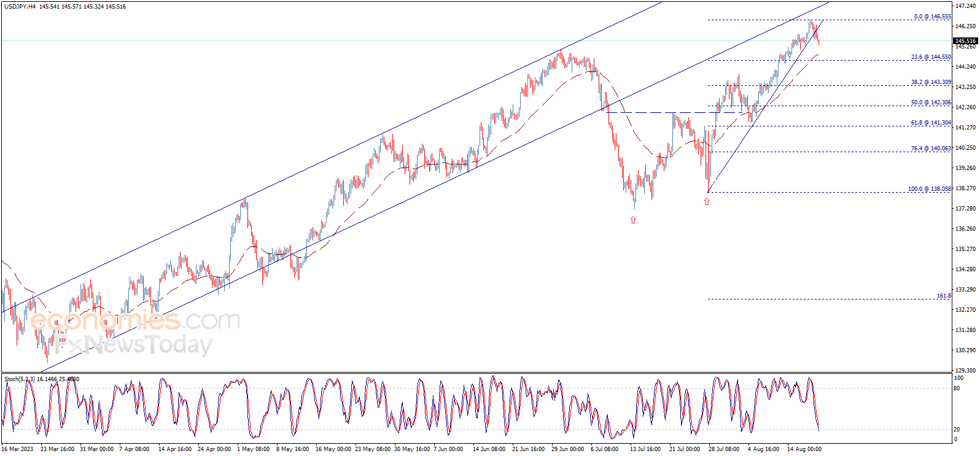This screenshot has width=980, height=456.
Task: Click price axis value 139.260
Action: point(965,168)
